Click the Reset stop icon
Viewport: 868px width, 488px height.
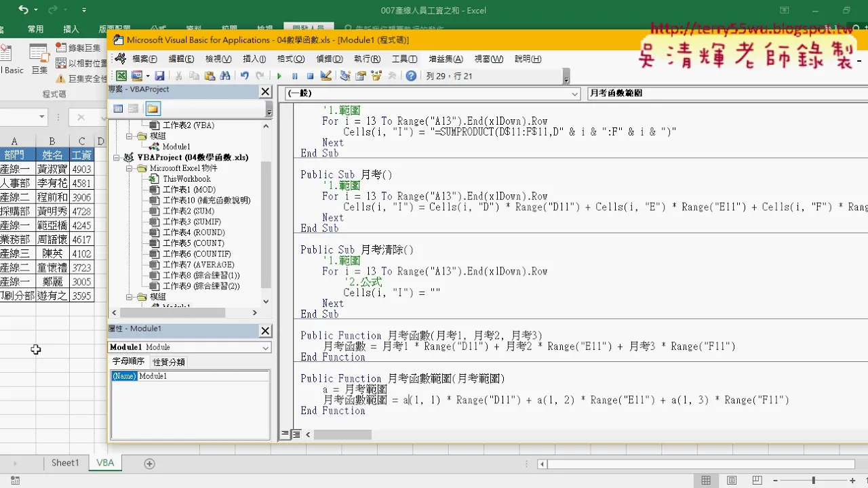coord(310,76)
